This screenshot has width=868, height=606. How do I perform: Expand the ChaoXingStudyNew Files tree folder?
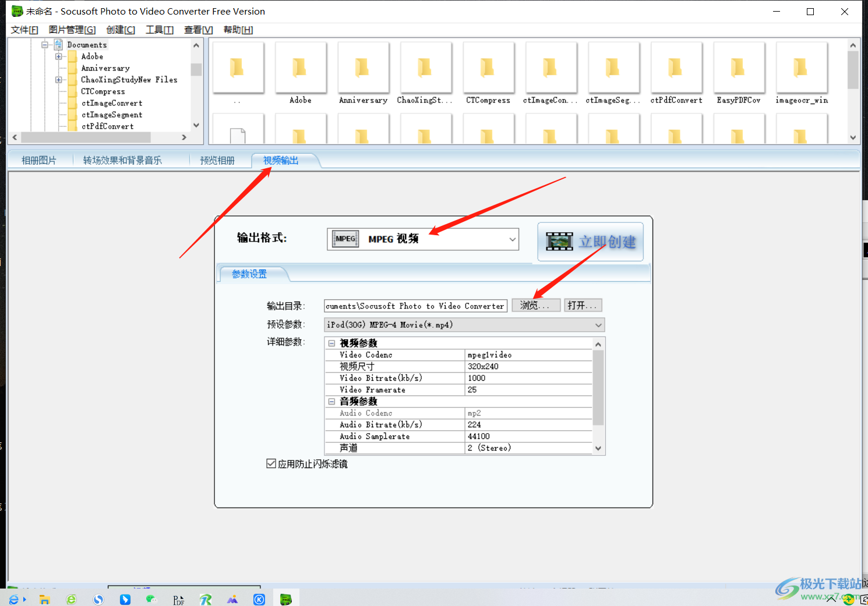[58, 80]
